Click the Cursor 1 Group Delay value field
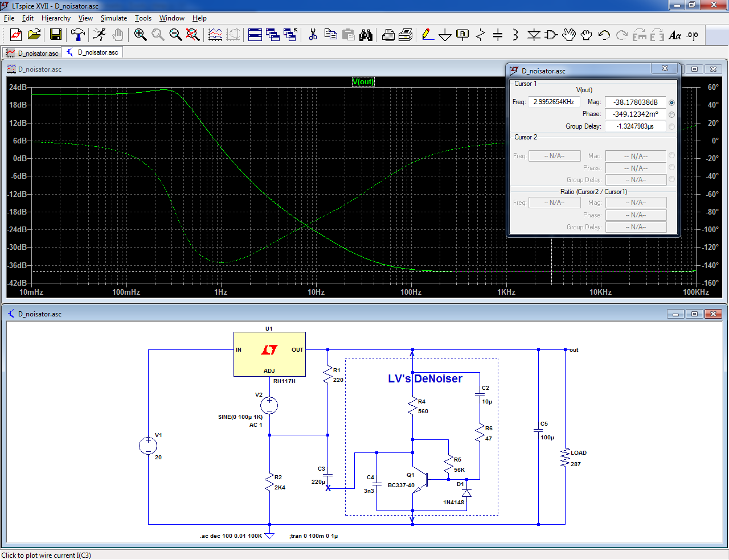 (635, 126)
